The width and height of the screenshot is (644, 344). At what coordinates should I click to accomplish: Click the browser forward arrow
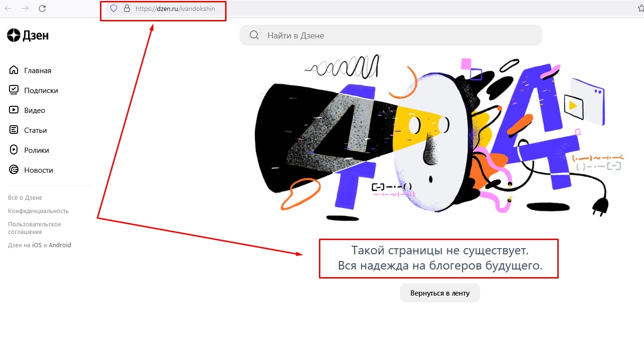coord(25,9)
